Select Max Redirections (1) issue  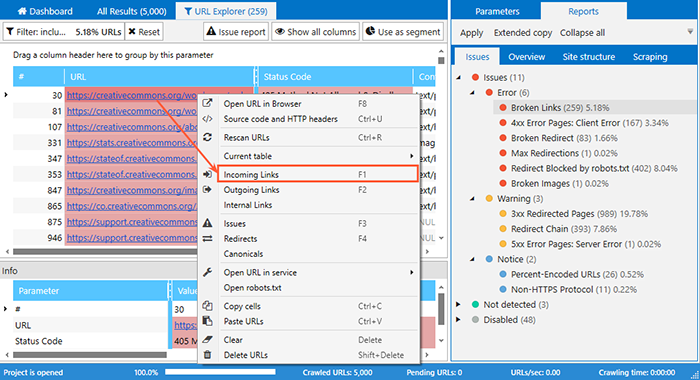click(564, 153)
